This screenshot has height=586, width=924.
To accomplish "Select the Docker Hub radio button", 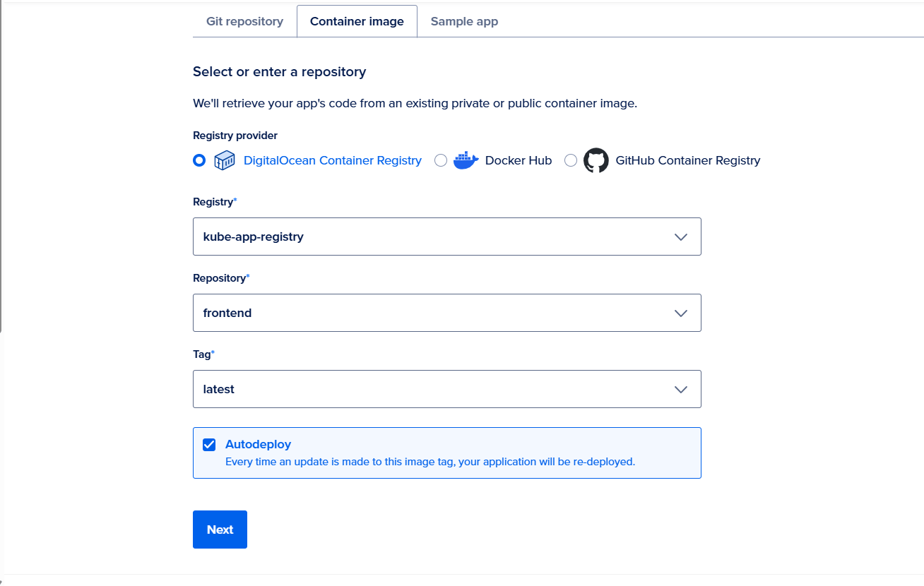I will (441, 160).
